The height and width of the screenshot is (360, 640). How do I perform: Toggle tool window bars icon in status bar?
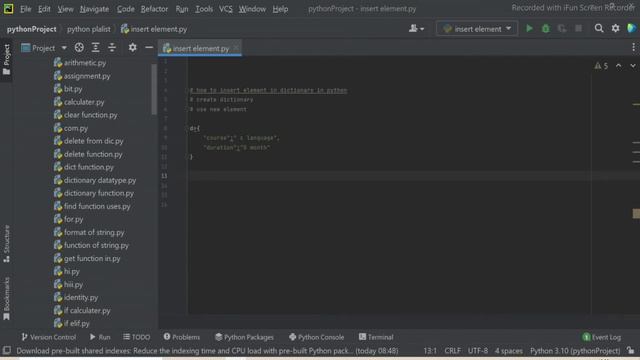[7, 351]
